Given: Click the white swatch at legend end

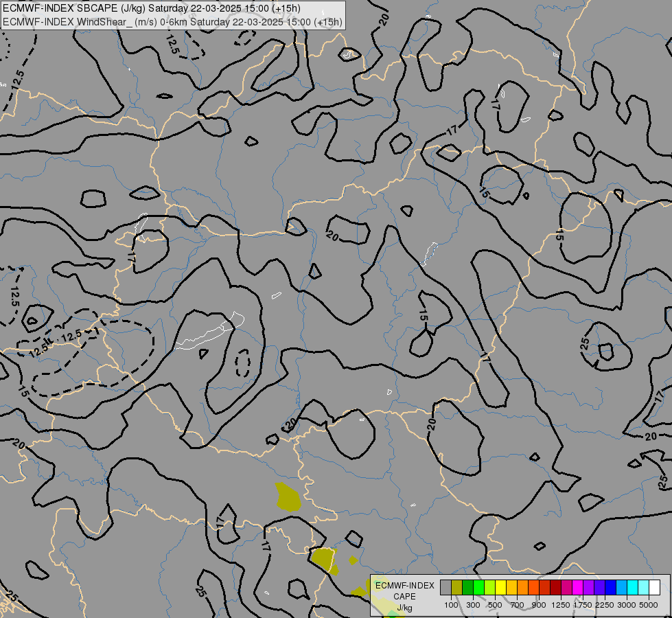Looking at the screenshot, I should [x=655, y=588].
